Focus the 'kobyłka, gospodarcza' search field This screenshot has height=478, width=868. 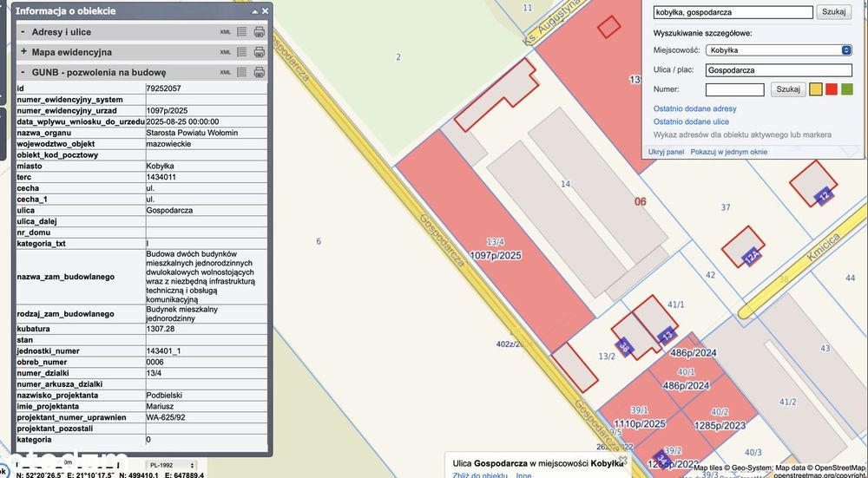733,12
